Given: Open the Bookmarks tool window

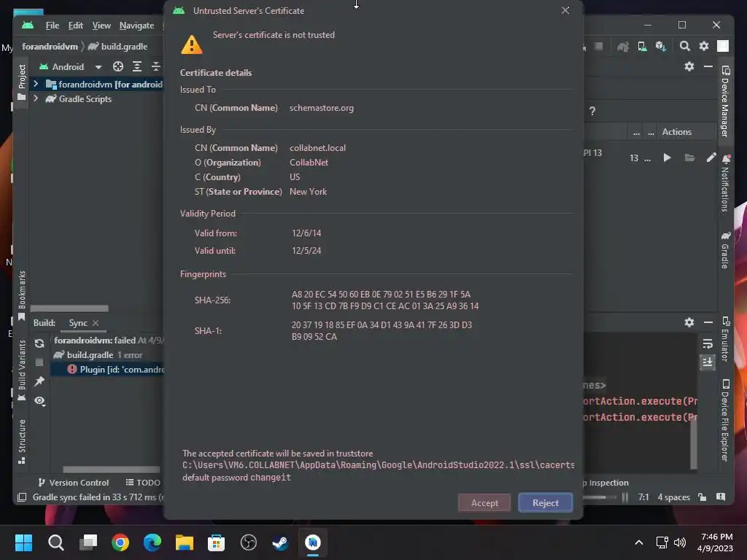Looking at the screenshot, I should click(x=21, y=296).
